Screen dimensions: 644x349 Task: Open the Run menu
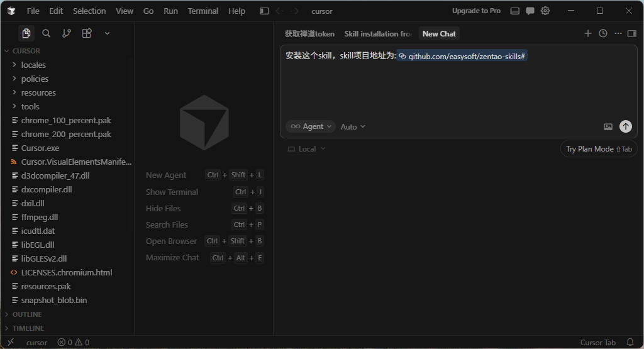tap(171, 11)
